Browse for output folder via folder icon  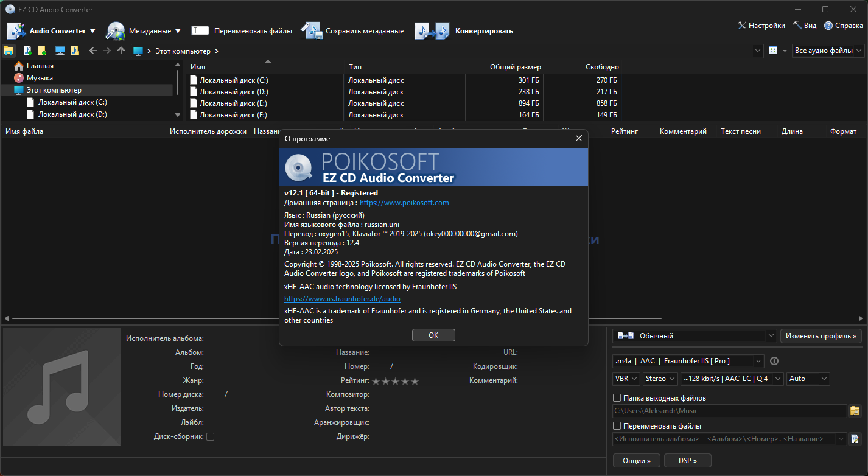point(855,411)
